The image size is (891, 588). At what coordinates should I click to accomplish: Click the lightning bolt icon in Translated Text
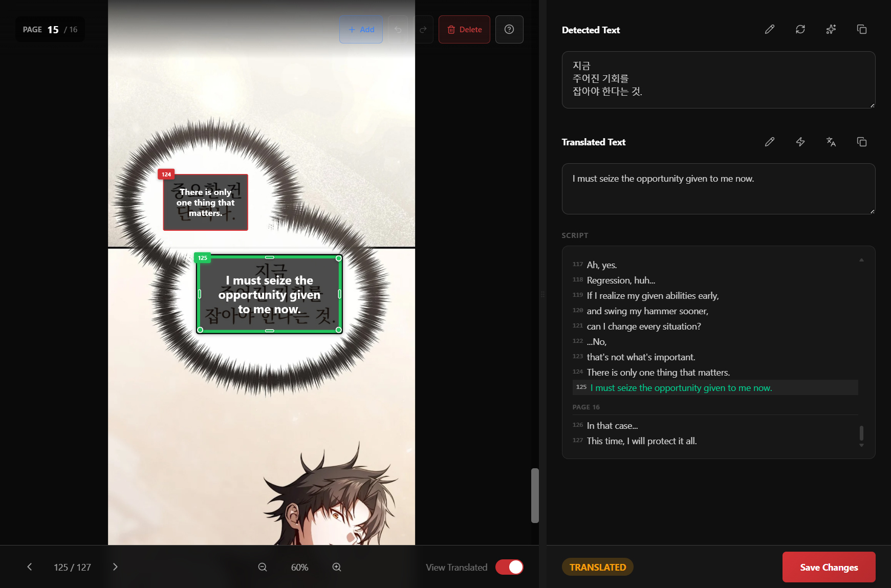point(800,142)
